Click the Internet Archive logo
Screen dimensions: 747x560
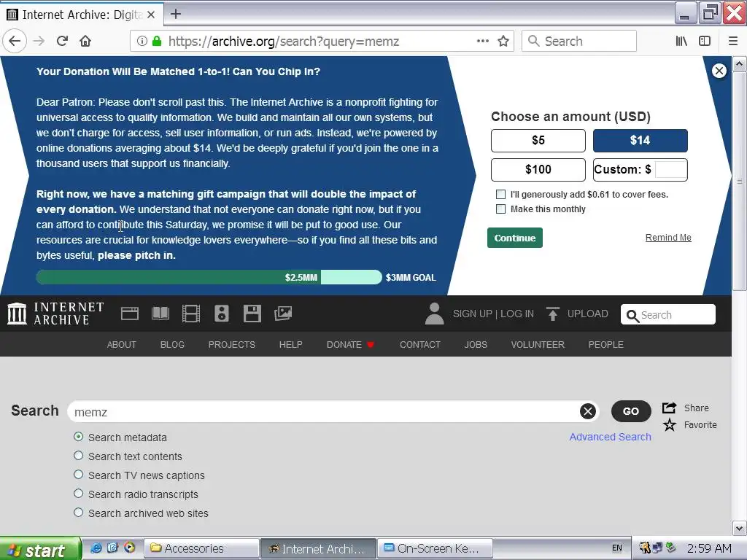tap(55, 314)
